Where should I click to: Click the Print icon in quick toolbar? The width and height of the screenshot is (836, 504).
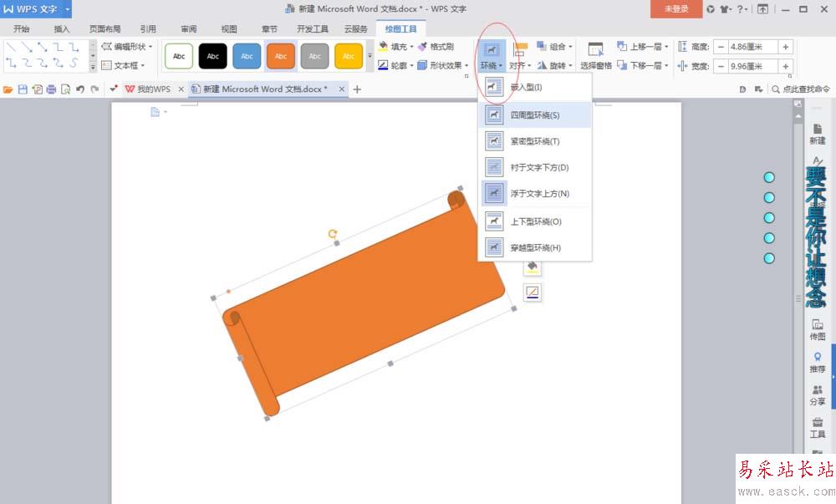coord(51,89)
